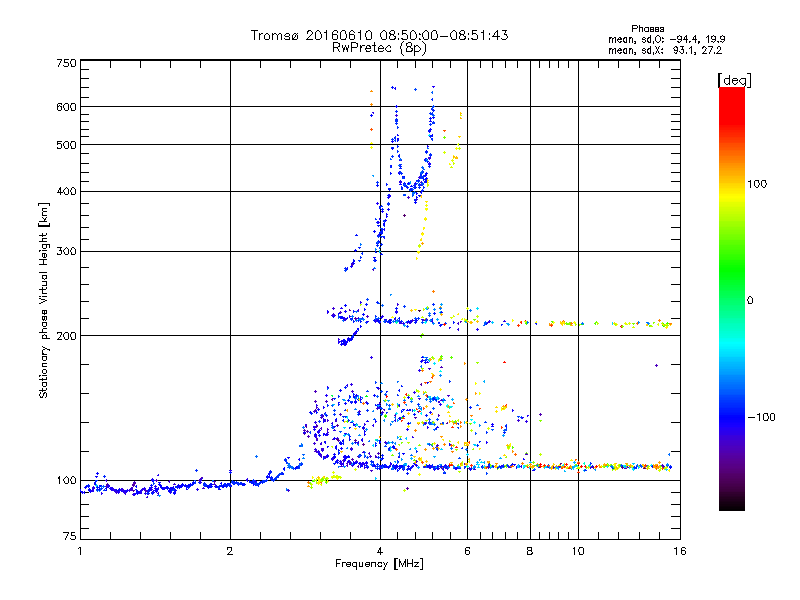The height and width of the screenshot is (600, 800).
Task: Select the "RwPretec (8p)" subtitle text
Action: coord(379,48)
